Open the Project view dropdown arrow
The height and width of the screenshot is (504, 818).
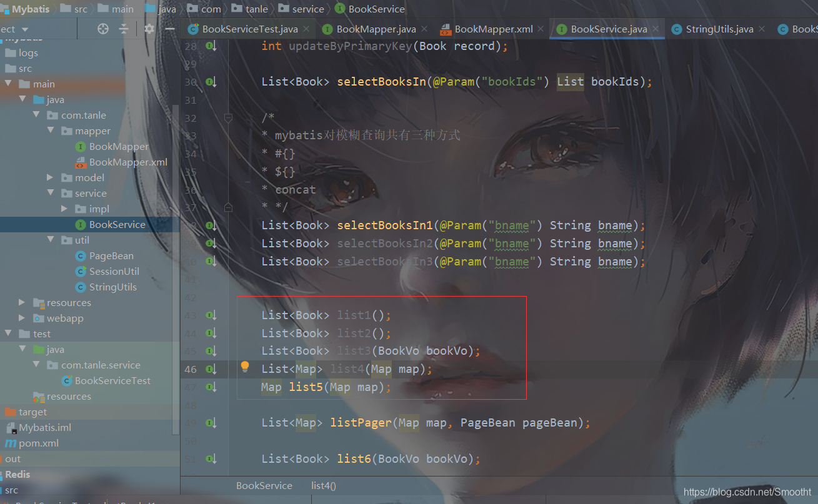point(25,29)
